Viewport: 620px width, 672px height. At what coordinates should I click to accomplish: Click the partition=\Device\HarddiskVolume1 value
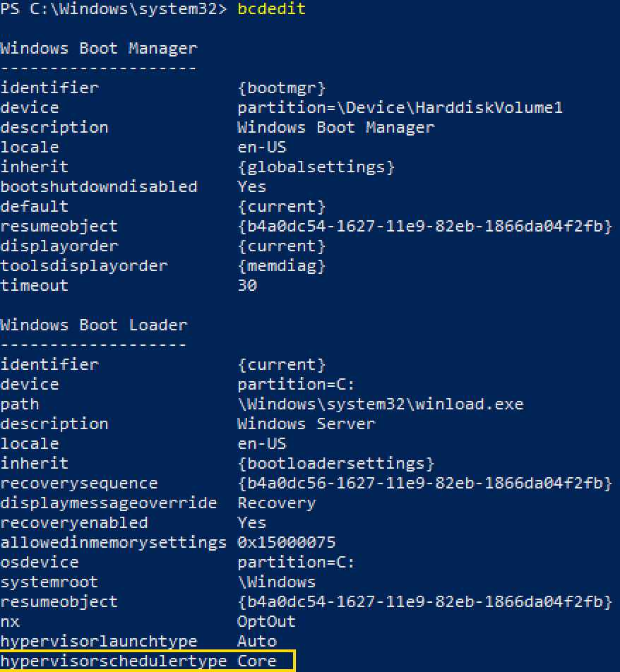[400, 107]
